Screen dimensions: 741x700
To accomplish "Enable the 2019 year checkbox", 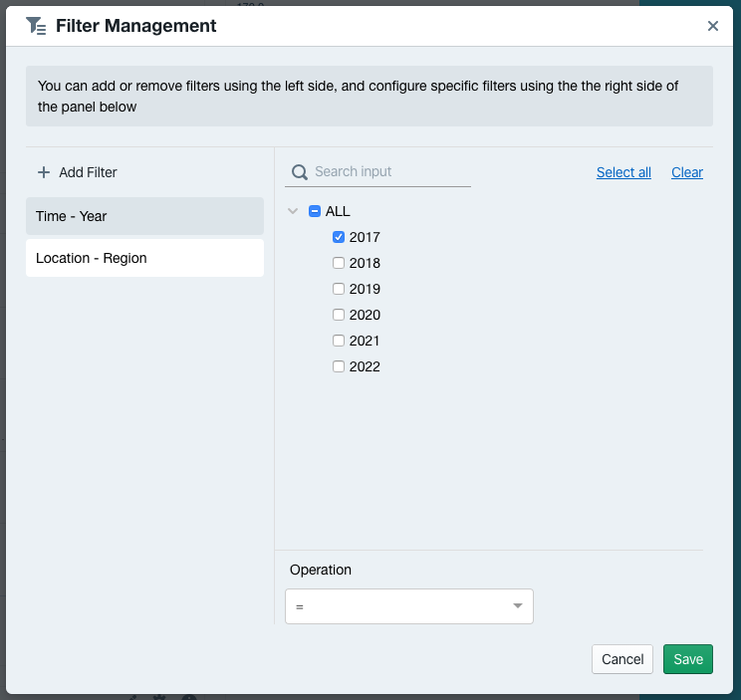I will coord(339,289).
